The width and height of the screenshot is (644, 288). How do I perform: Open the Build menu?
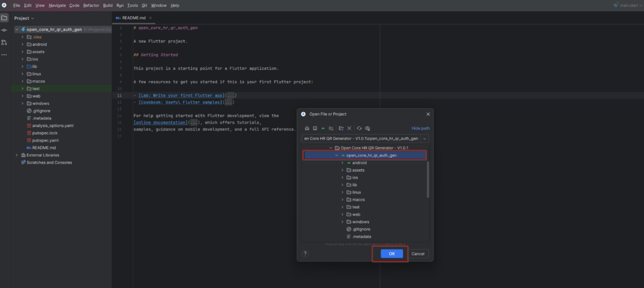tap(108, 5)
